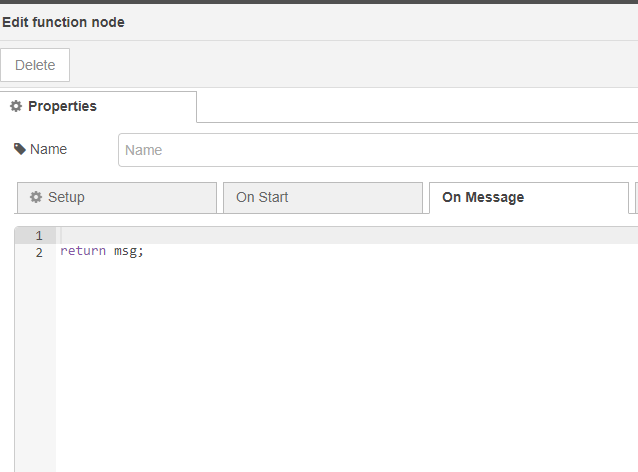
Task: Click the msg variable in the code
Action: tap(125, 251)
